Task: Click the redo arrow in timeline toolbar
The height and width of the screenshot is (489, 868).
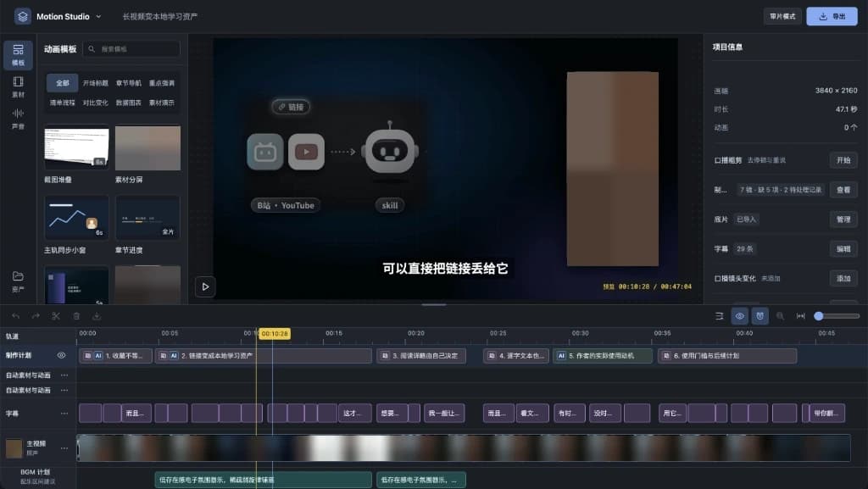Action: pos(36,316)
